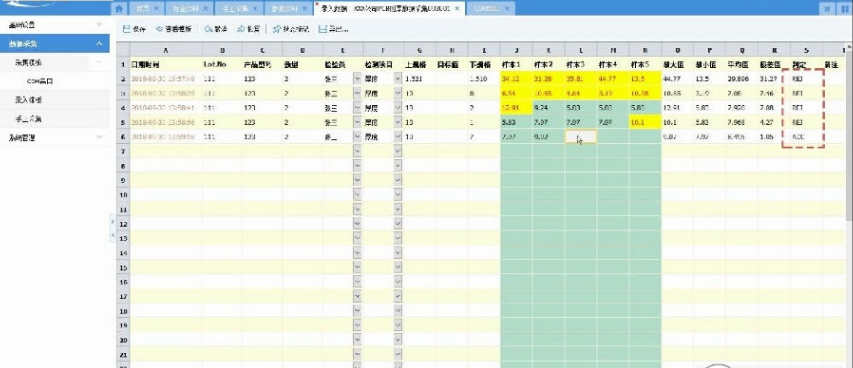This screenshot has height=368, width=853.
Task: Click the 9.24 sample cell in row 4
Action: (548, 108)
